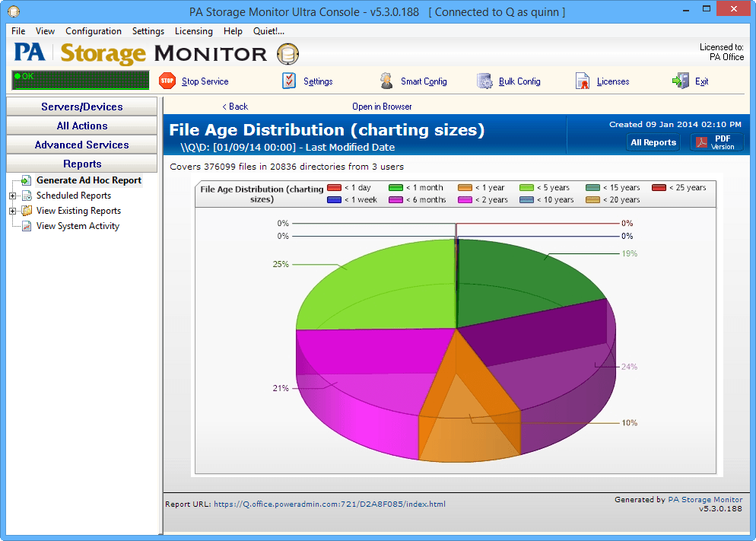Click the Settings checklist icon
This screenshot has height=541, width=756.
click(289, 81)
